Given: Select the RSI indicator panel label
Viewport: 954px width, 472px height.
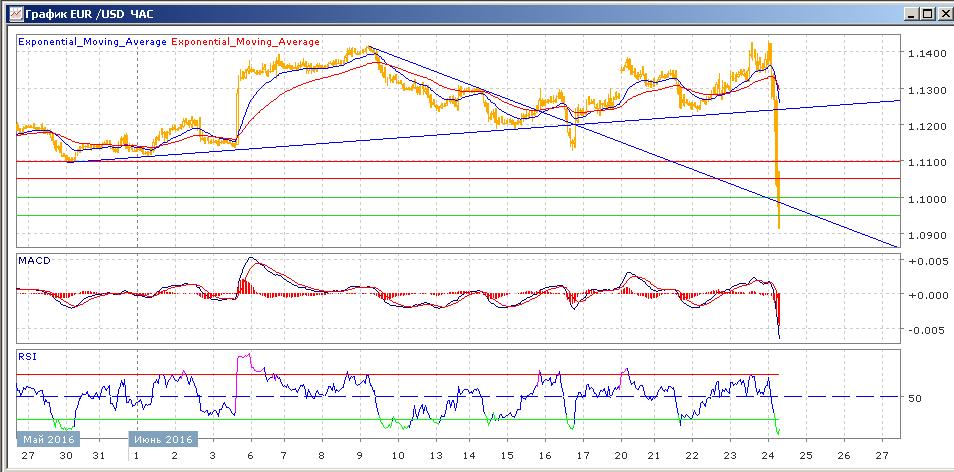Looking at the screenshot, I should click(x=27, y=355).
